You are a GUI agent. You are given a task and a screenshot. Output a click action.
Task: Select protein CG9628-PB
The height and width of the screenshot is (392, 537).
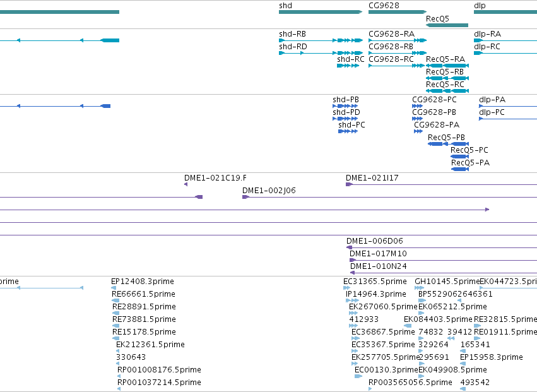[418, 119]
